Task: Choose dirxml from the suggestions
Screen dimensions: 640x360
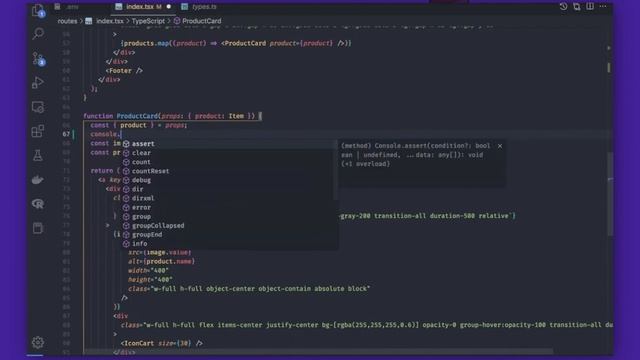Action: (x=229, y=198)
